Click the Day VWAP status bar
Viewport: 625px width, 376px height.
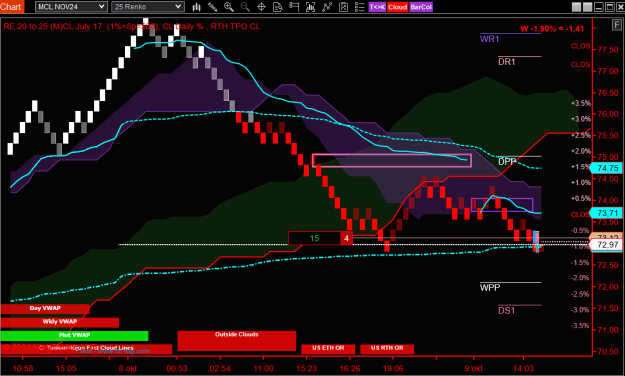45,309
